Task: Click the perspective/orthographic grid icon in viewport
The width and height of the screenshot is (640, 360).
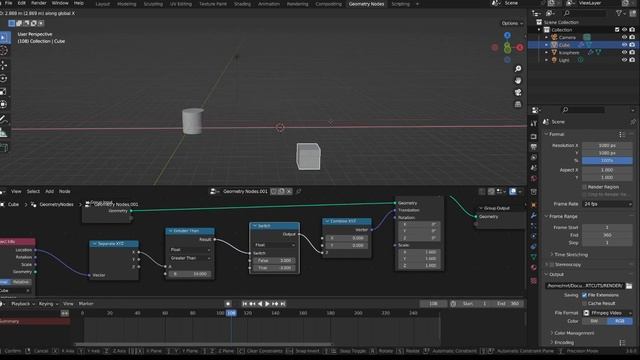Action: coord(518,104)
